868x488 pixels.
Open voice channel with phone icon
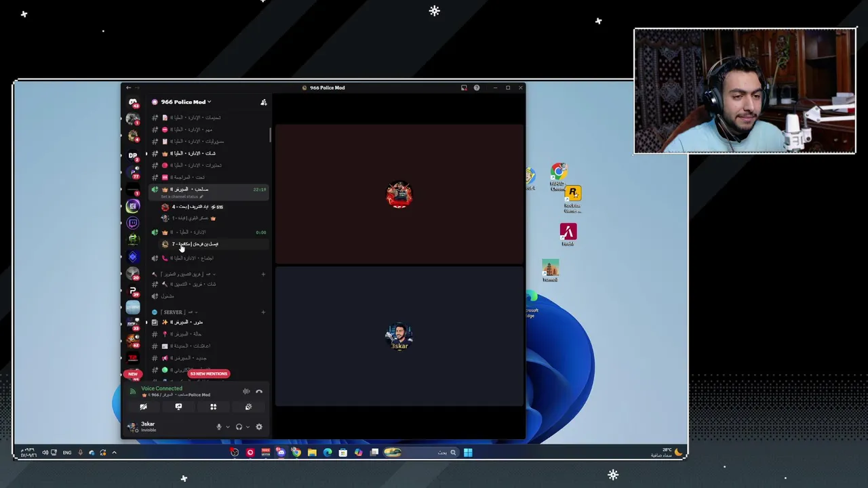(x=209, y=258)
